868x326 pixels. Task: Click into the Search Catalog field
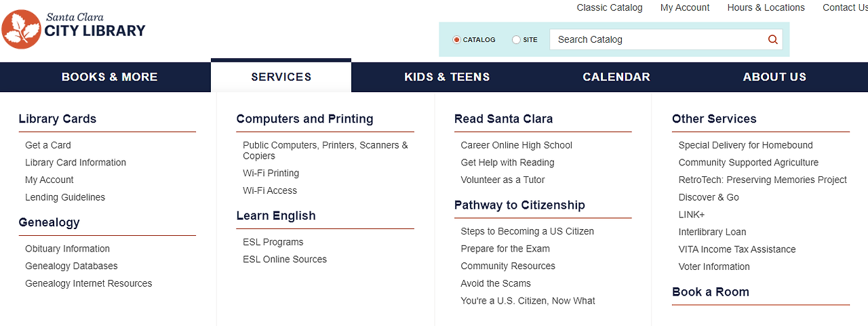(x=658, y=39)
